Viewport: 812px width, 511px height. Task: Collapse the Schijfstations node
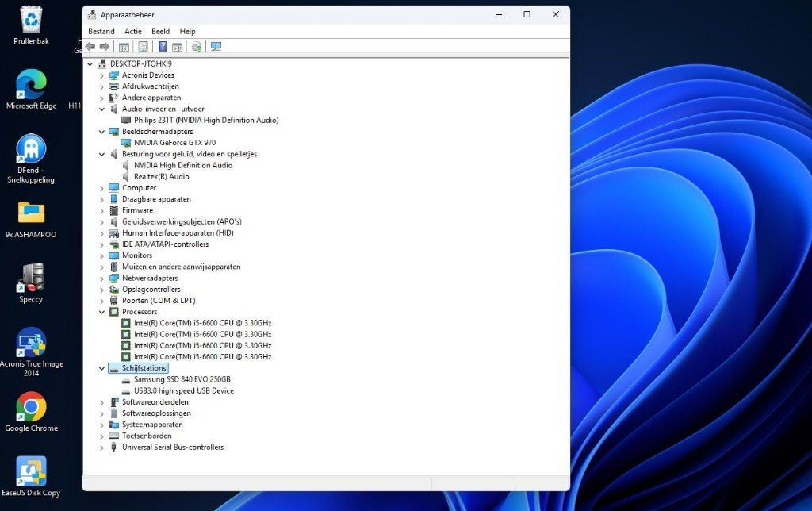tap(102, 368)
